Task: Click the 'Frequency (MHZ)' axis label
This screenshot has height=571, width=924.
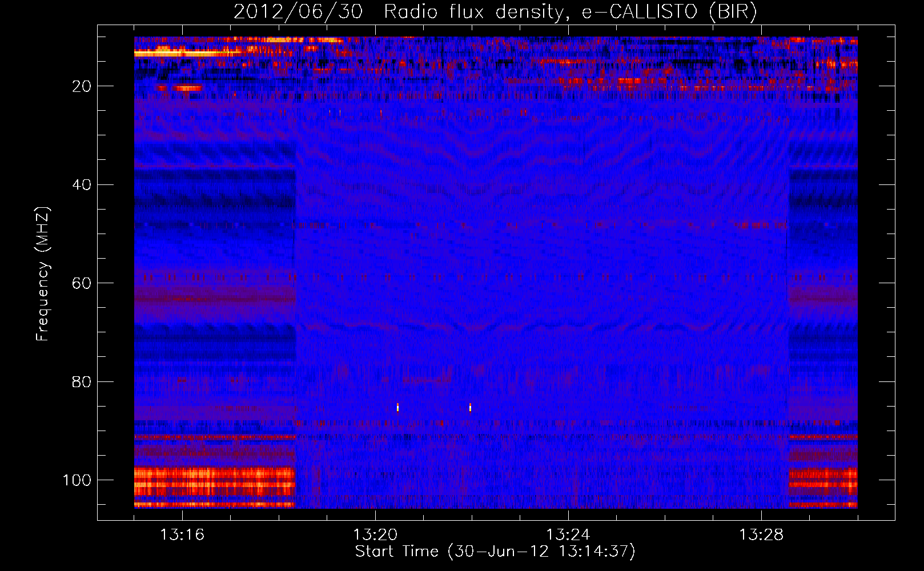Action: [x=43, y=275]
